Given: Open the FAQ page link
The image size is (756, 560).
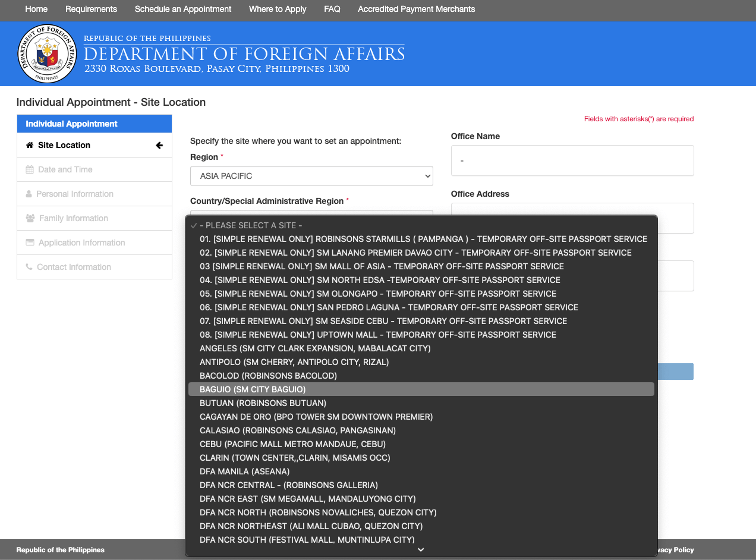Looking at the screenshot, I should click(x=332, y=9).
